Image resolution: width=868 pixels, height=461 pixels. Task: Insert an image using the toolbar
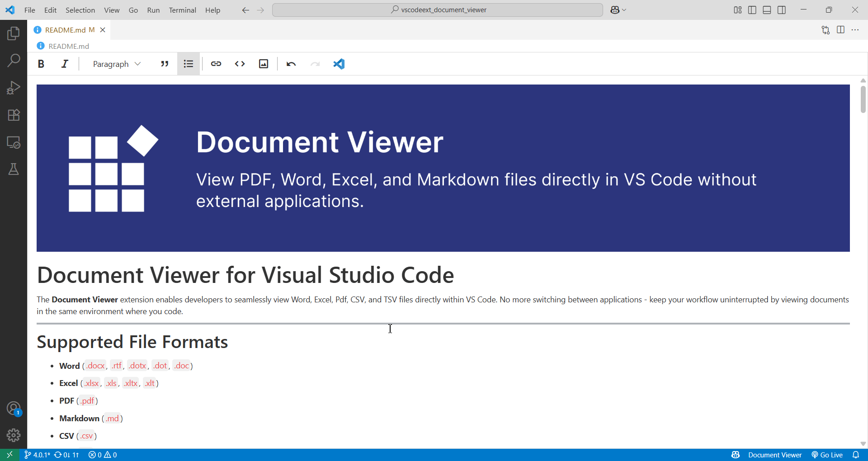pos(264,64)
